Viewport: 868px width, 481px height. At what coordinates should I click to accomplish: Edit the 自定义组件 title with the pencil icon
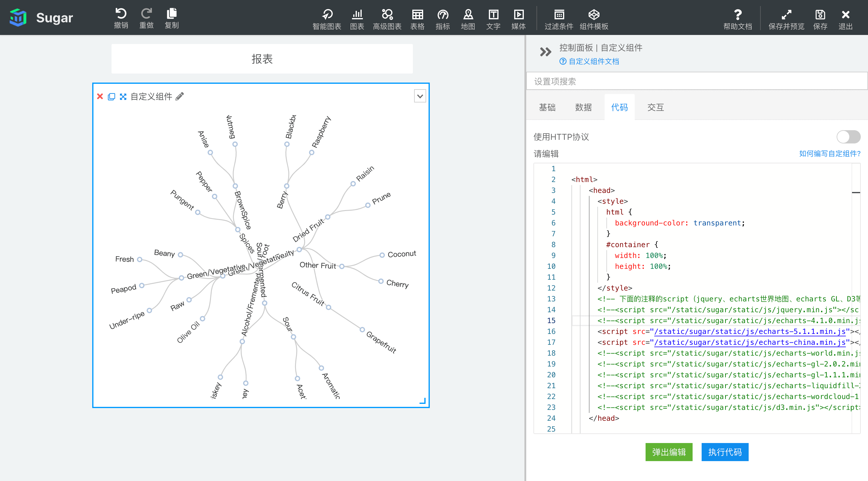tap(180, 96)
